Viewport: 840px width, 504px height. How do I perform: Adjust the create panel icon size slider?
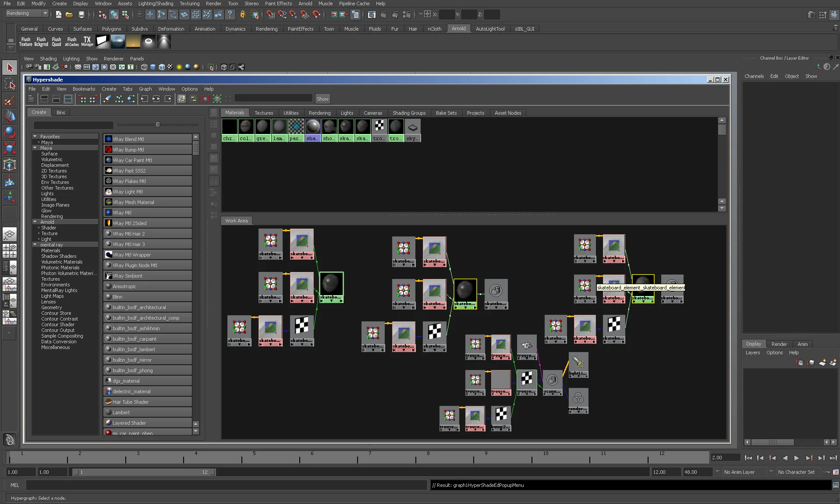(158, 125)
